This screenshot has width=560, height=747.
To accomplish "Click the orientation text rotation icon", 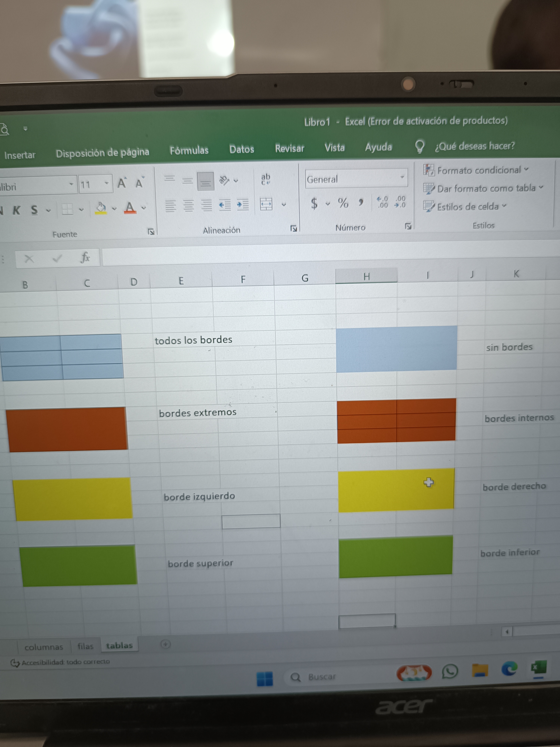I will tap(224, 180).
